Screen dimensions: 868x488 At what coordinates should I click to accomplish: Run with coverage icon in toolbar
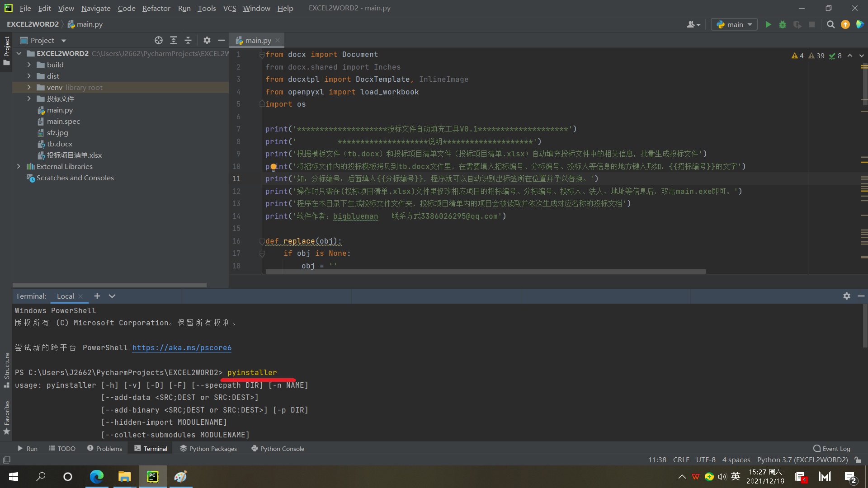pos(797,24)
